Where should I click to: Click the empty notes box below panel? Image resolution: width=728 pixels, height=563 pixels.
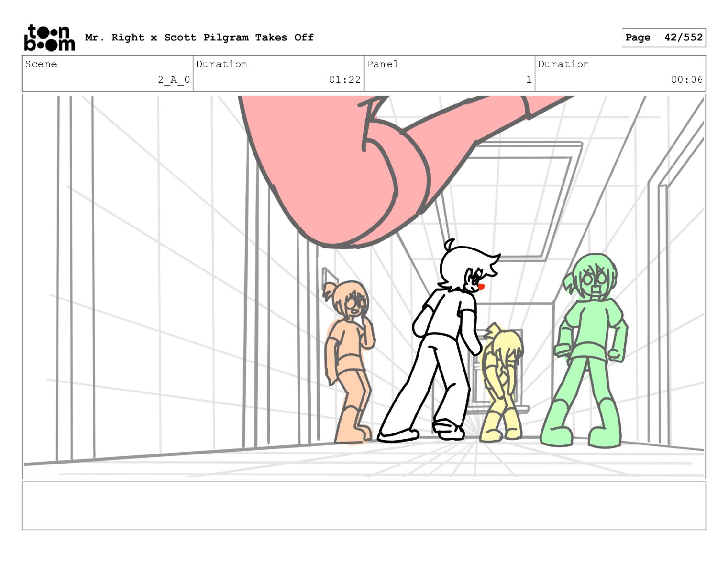pos(364,506)
